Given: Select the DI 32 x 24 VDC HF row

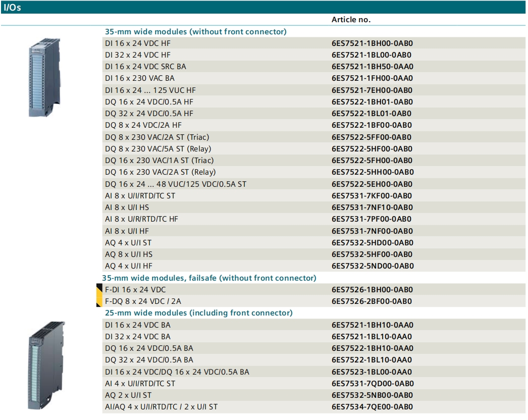Looking at the screenshot, I should click(138, 55).
